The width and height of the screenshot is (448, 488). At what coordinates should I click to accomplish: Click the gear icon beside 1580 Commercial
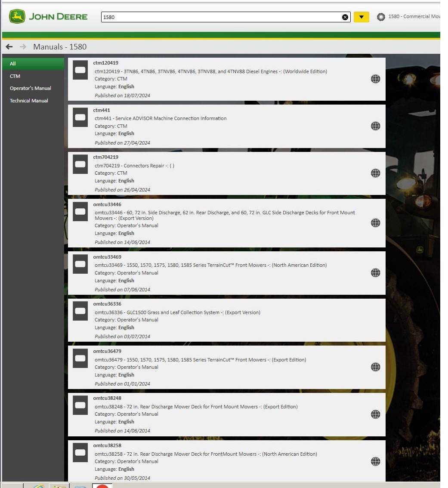click(381, 17)
